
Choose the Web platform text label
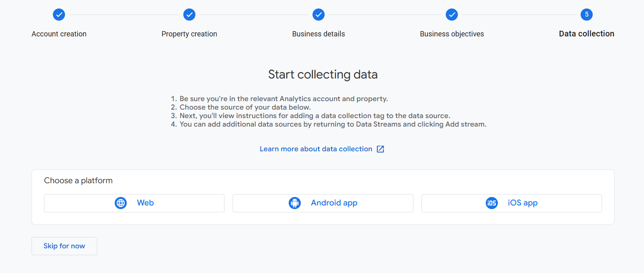[145, 203]
